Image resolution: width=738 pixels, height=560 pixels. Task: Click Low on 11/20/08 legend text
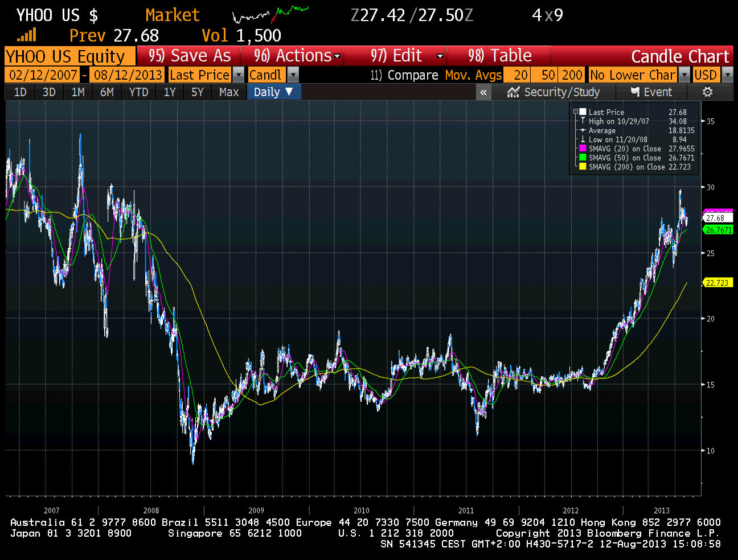tap(618, 139)
